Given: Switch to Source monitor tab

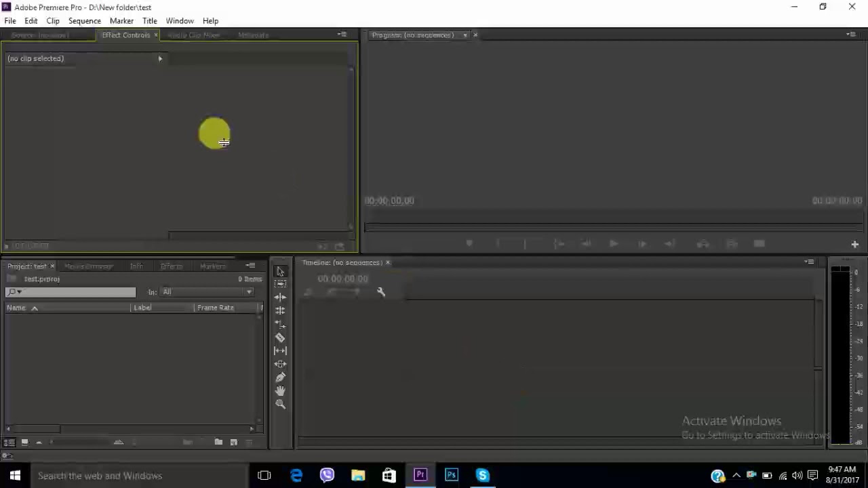Looking at the screenshot, I should [x=40, y=35].
